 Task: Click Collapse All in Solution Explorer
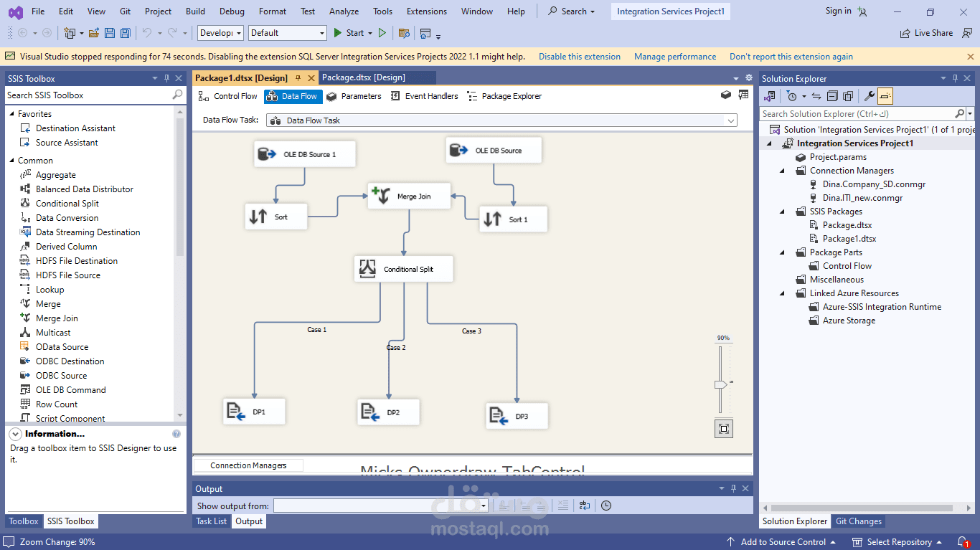(832, 96)
